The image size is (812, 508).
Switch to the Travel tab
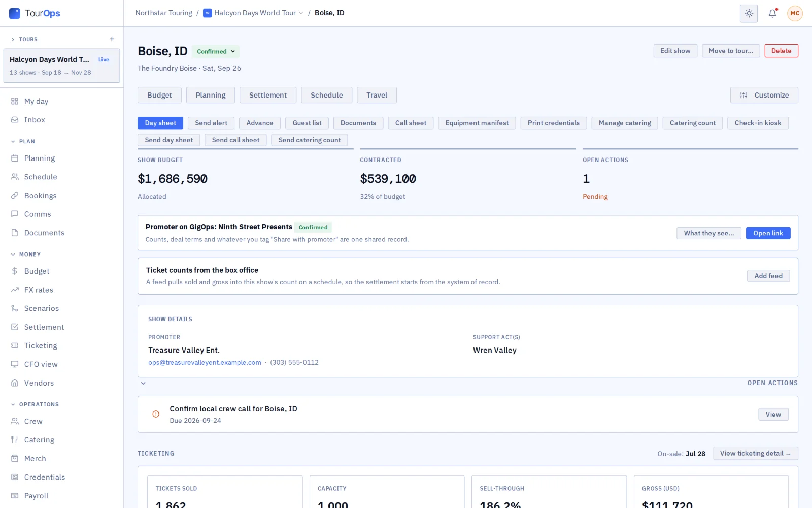(x=377, y=95)
